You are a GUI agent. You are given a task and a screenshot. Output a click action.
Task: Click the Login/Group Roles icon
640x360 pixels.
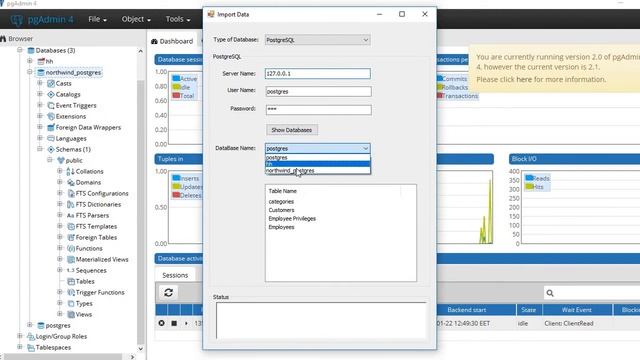pyautogui.click(x=31, y=337)
